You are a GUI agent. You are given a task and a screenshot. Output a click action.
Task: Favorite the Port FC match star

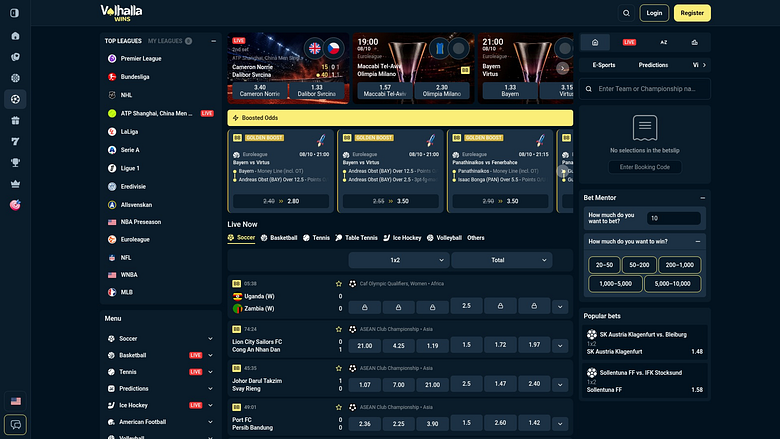coord(339,407)
